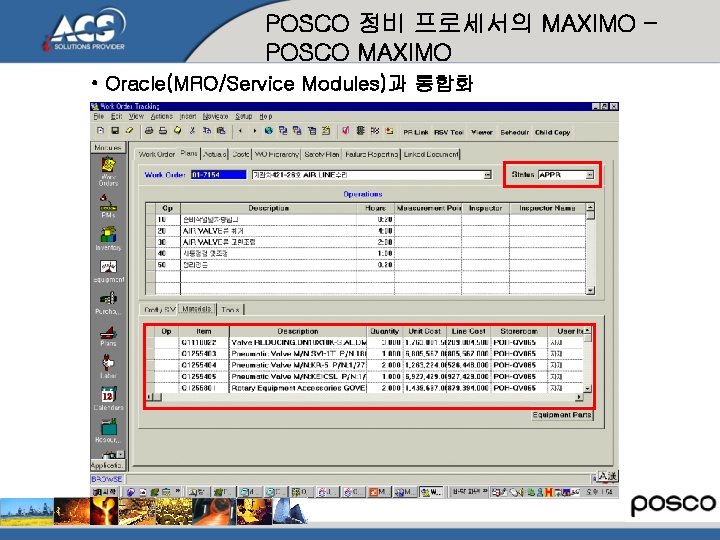Click the Viewer toolbar button
The width and height of the screenshot is (720, 540).
click(482, 132)
